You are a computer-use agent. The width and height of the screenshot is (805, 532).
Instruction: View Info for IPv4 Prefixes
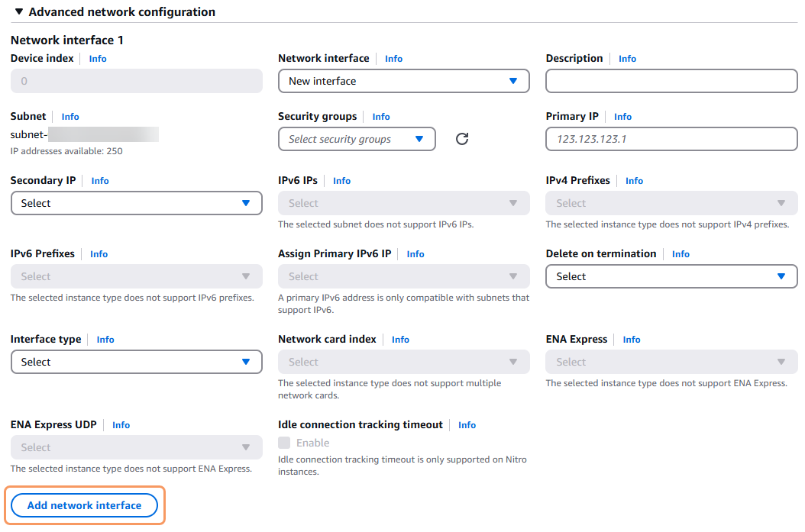(634, 181)
